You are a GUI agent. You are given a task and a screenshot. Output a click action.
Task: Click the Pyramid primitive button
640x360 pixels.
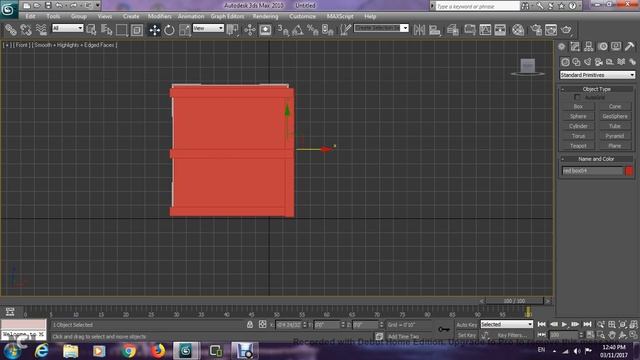point(615,136)
